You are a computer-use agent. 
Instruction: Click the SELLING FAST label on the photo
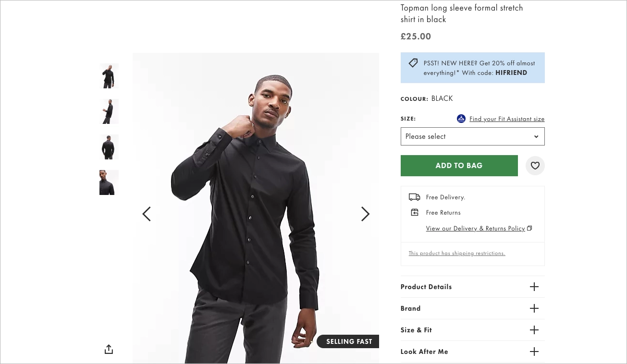(349, 341)
